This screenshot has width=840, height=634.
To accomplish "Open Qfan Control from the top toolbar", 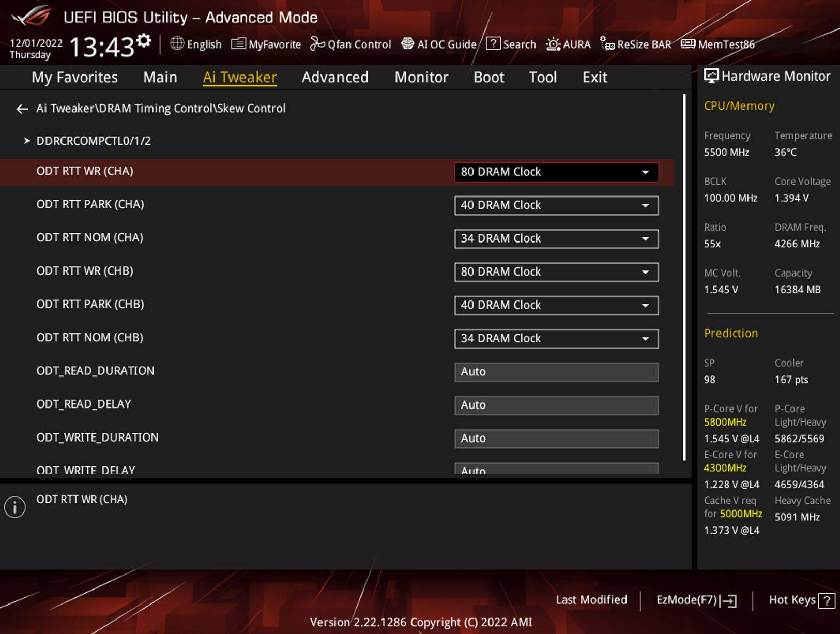I will [350, 44].
